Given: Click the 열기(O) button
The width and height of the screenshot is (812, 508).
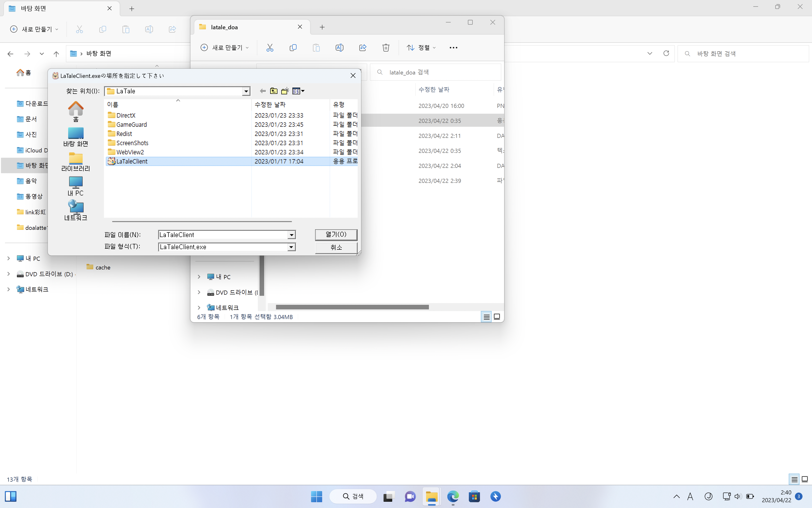Looking at the screenshot, I should (x=336, y=234).
